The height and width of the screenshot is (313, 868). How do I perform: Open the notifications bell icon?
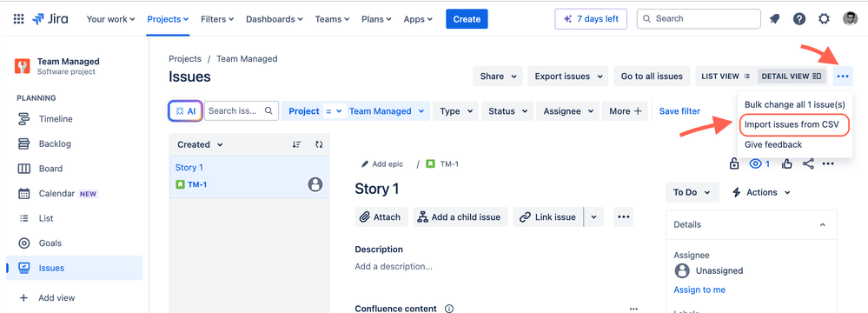coord(774,19)
